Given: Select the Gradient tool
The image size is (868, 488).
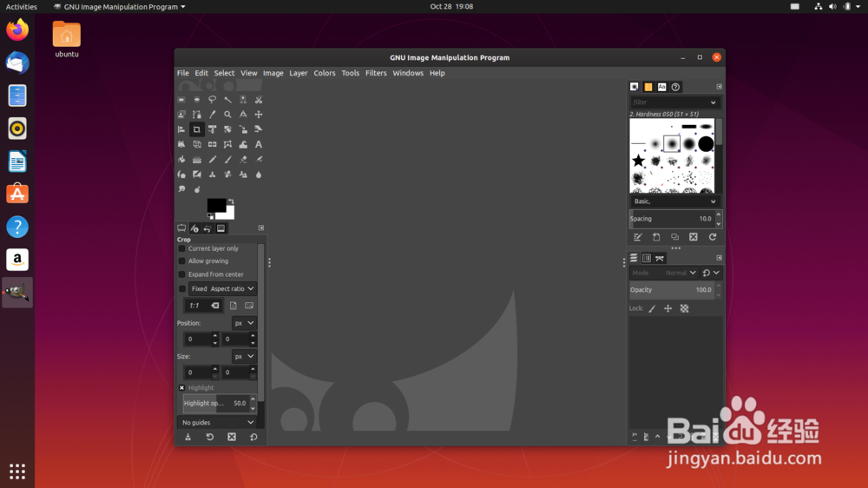Looking at the screenshot, I should (197, 160).
